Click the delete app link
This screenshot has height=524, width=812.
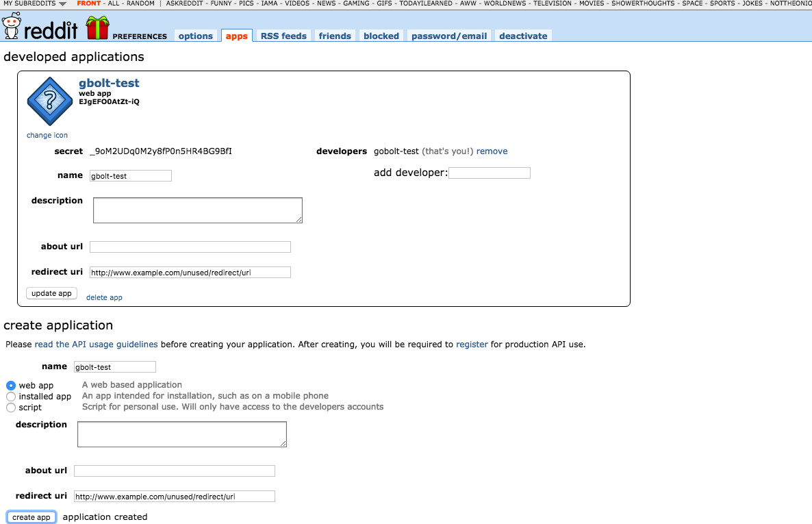point(104,297)
